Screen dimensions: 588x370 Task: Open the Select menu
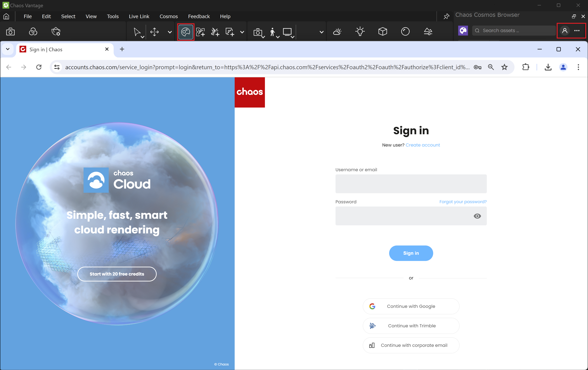click(x=68, y=16)
